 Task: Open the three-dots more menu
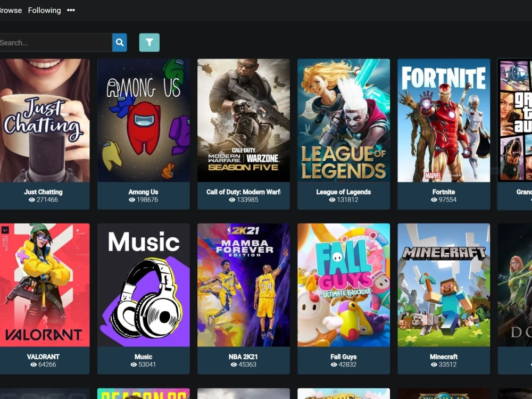71,10
